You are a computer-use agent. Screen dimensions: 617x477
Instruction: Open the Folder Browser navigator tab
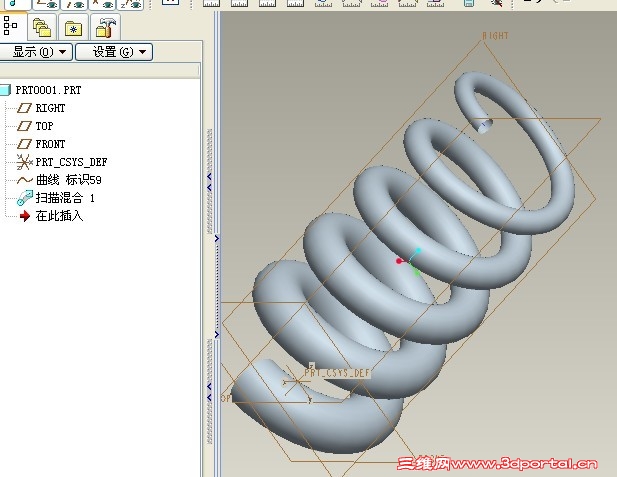tap(42, 28)
